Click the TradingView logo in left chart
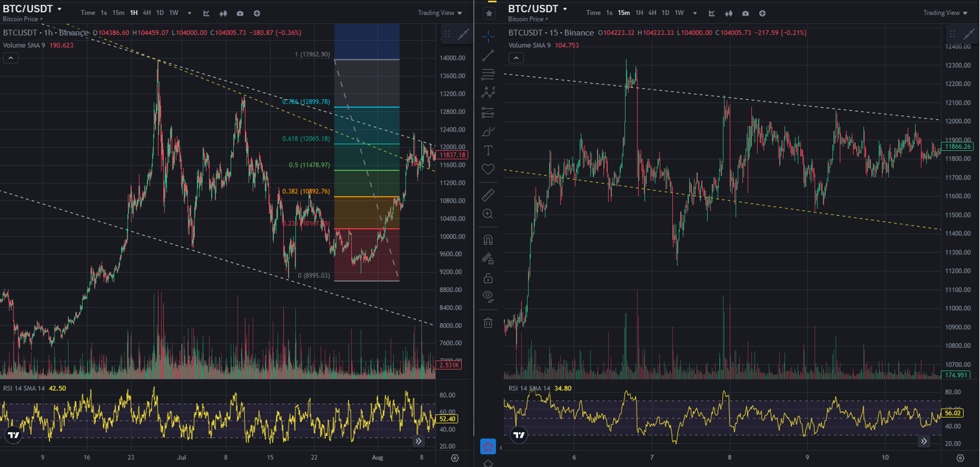 (x=13, y=435)
